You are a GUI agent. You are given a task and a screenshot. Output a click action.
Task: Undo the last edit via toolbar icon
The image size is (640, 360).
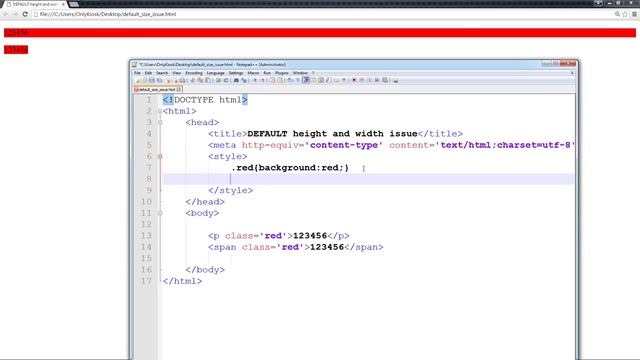click(218, 80)
